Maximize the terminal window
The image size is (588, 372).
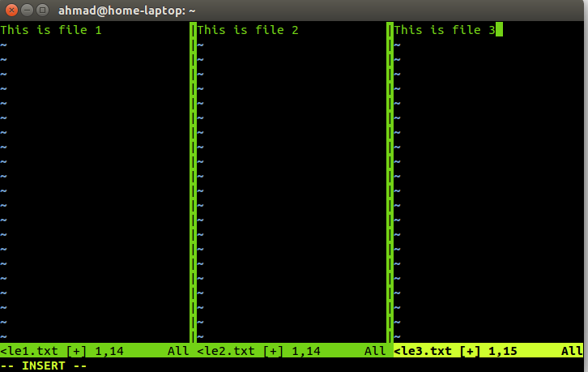click(x=42, y=11)
